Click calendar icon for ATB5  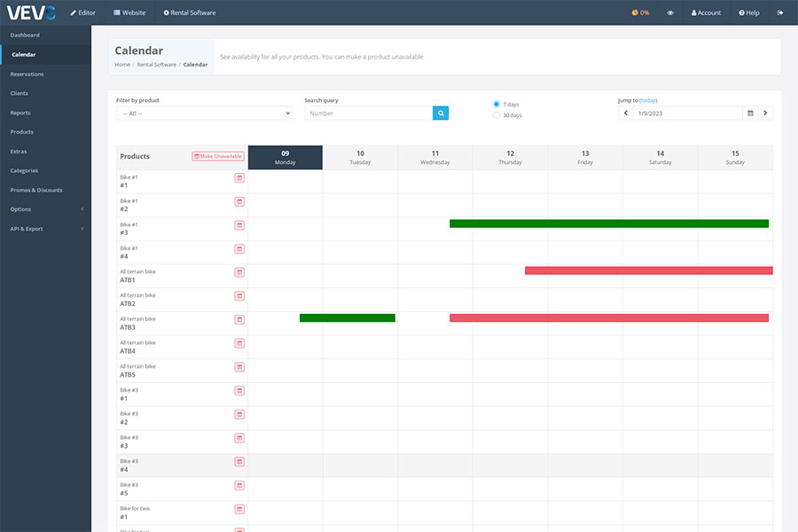coord(239,367)
